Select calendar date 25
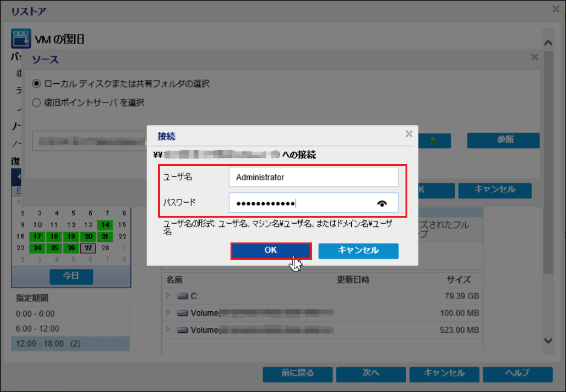Viewport: 566px width, 392px height. (54, 248)
